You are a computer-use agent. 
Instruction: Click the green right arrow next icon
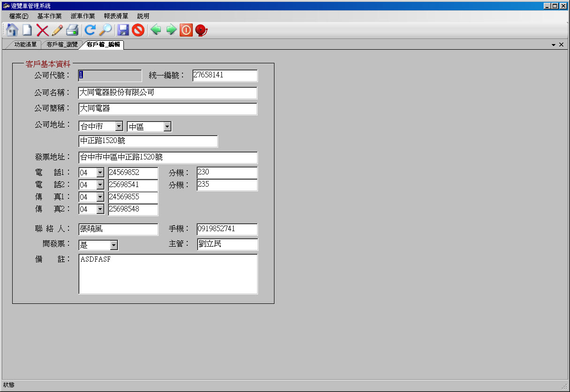(x=172, y=30)
